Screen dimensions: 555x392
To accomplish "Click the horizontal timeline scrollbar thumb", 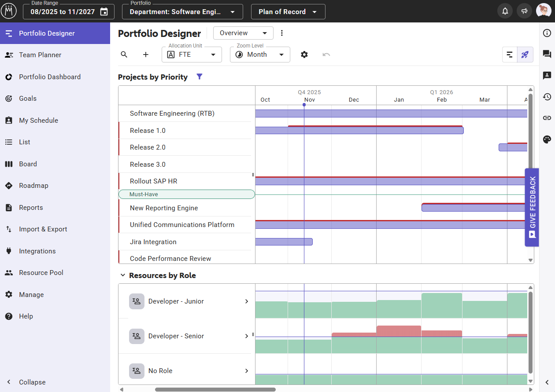I will pos(215,389).
